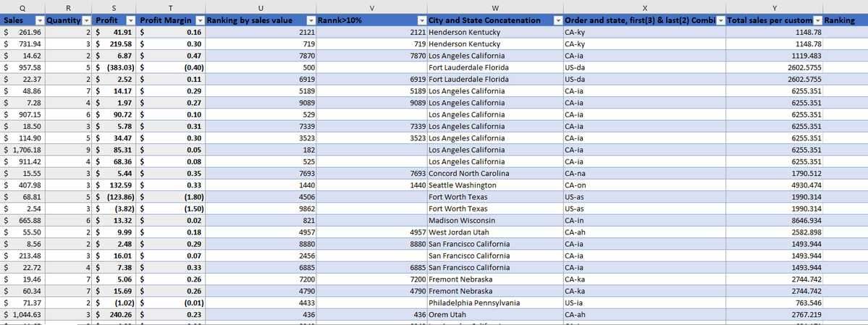Select sales value 1,044.63 cell
Screen dimensions: 868x325
(22, 314)
